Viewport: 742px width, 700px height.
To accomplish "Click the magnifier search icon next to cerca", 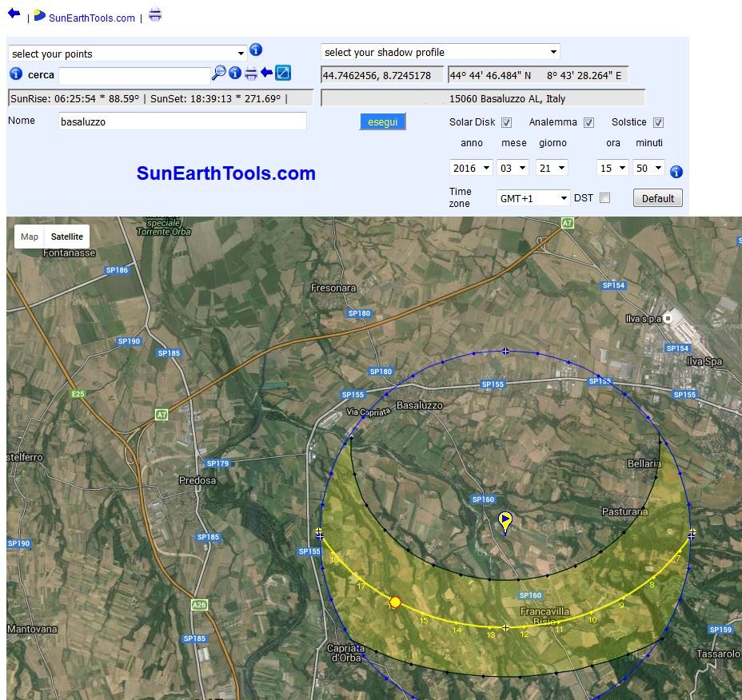I will point(218,74).
